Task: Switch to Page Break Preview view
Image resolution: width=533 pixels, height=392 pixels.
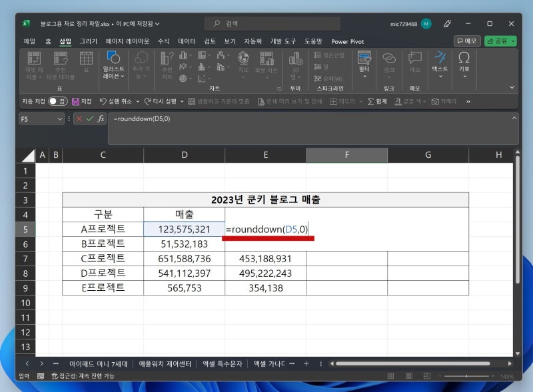Action: tap(427, 376)
